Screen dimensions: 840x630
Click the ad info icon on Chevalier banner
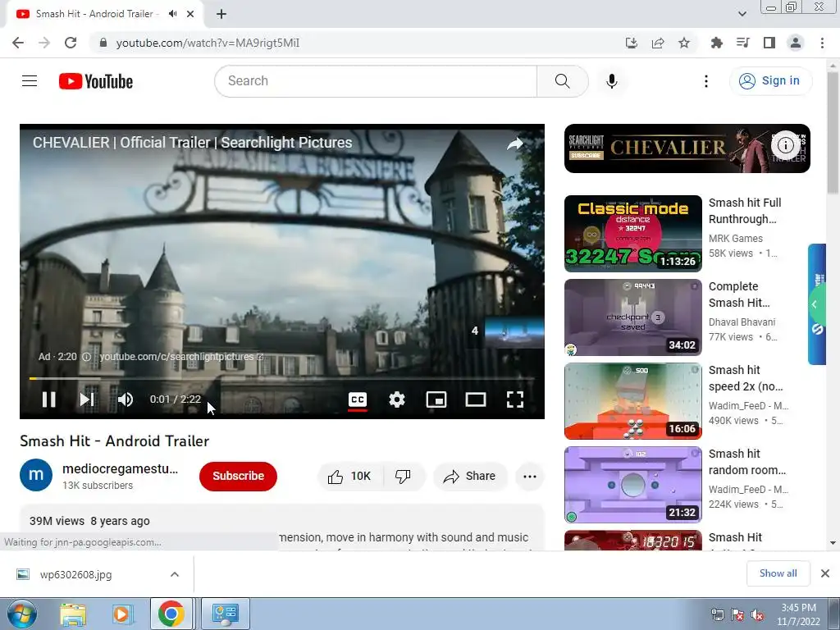tap(785, 145)
